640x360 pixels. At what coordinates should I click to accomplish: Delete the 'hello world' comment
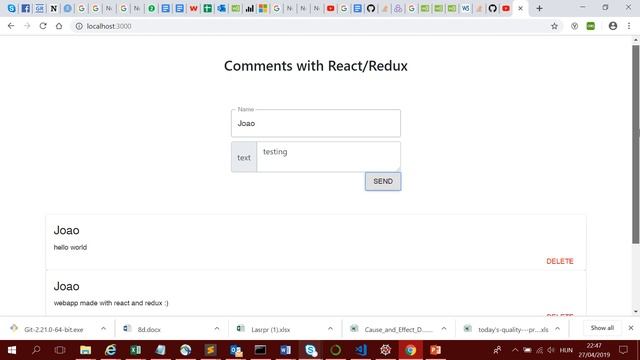[x=560, y=261]
